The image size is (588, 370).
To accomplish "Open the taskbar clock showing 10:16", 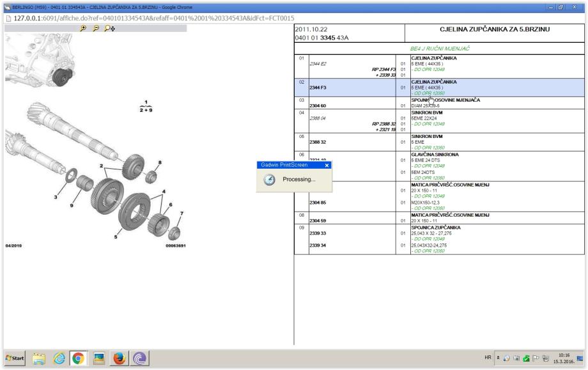I will 564,358.
